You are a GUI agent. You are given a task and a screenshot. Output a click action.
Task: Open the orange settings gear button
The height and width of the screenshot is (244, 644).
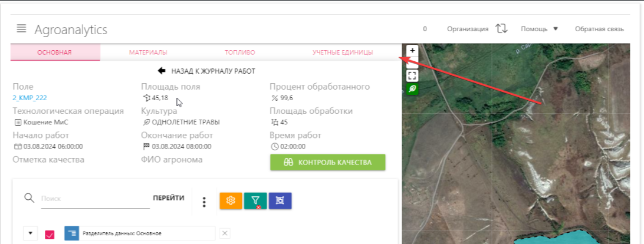[x=231, y=201]
